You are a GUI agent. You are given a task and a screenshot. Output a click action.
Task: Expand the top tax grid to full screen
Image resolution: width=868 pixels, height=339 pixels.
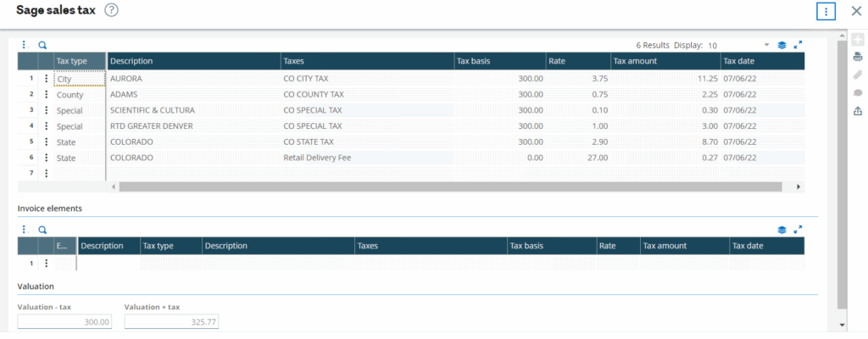(798, 45)
